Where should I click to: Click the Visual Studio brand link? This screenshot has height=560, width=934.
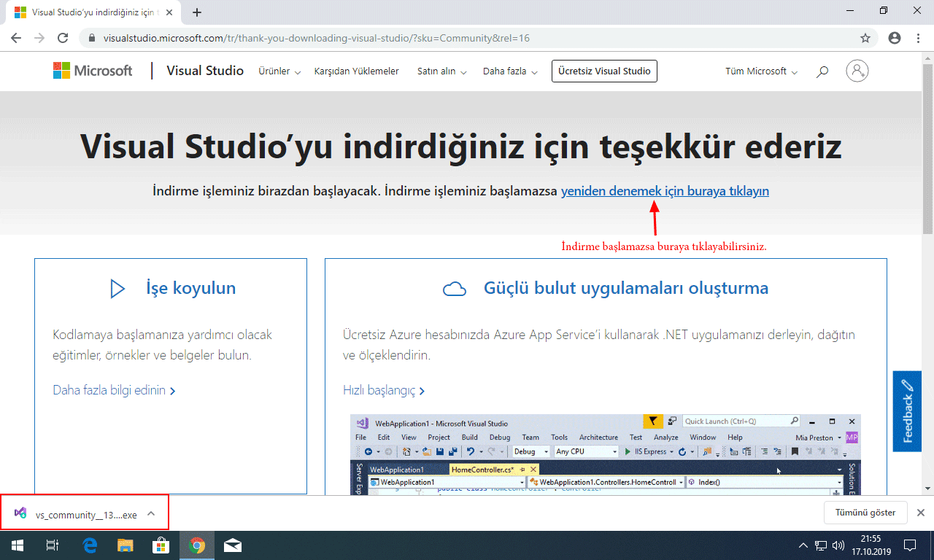205,71
